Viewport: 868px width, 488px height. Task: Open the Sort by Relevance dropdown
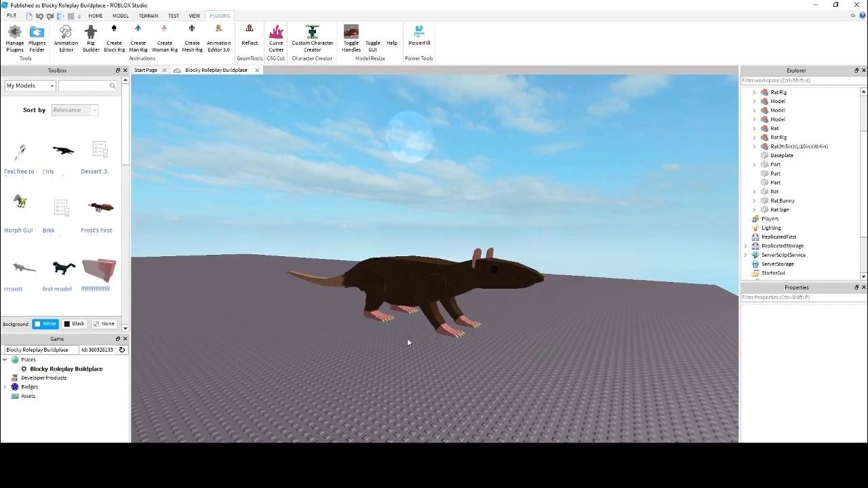click(75, 110)
